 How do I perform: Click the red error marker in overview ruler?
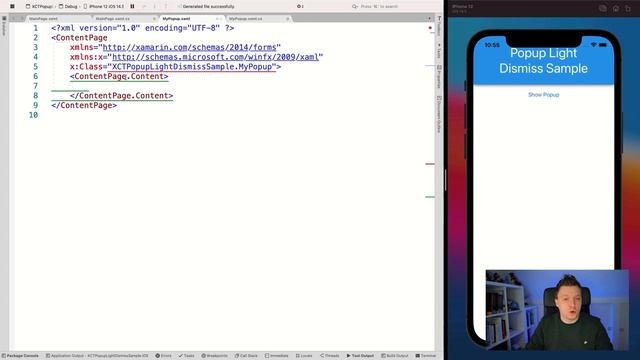point(430,28)
